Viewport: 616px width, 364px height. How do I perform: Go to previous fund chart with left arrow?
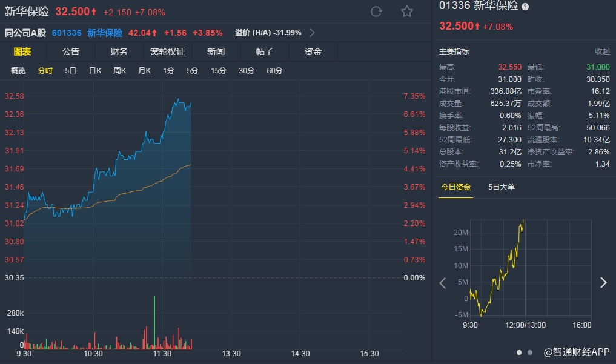[443, 282]
